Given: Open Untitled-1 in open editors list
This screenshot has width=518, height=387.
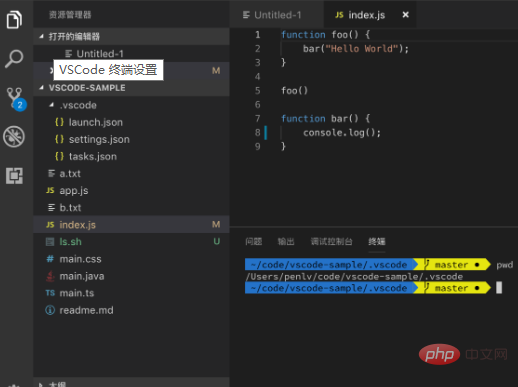Looking at the screenshot, I should pos(131,53).
